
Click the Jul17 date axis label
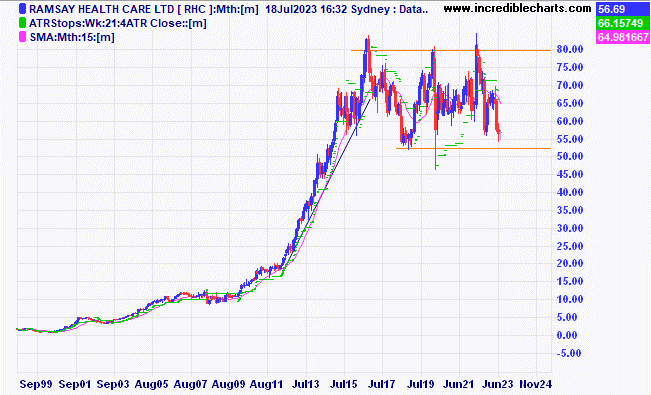[382, 384]
